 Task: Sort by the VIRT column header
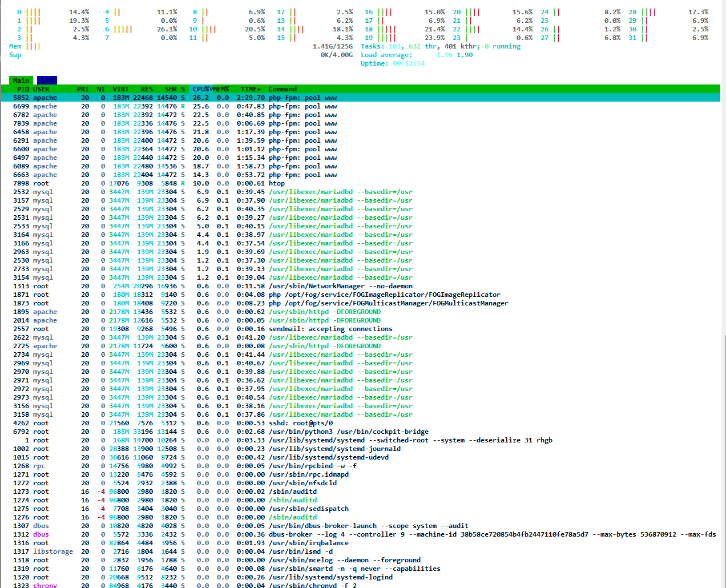[120, 89]
